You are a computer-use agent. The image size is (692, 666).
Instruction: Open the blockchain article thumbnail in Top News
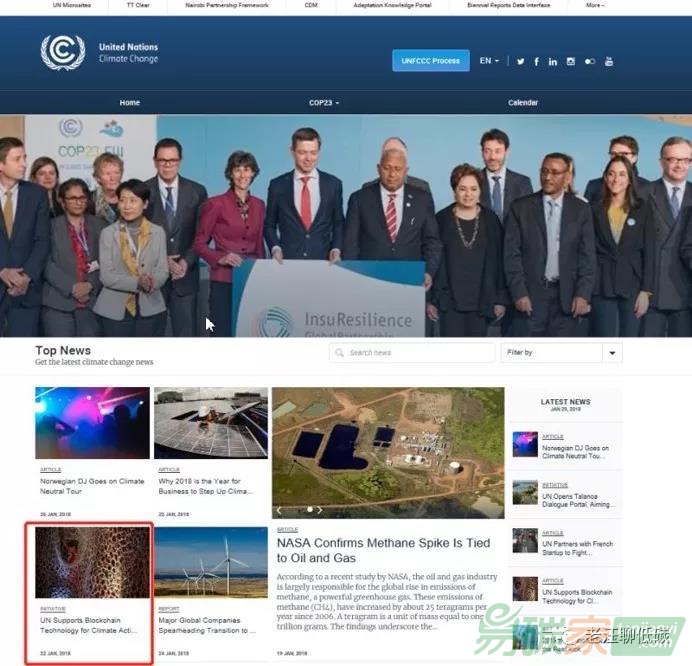(92, 562)
